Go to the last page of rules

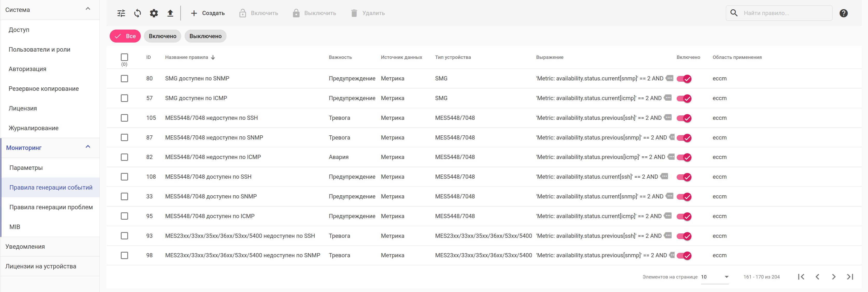coord(850,277)
